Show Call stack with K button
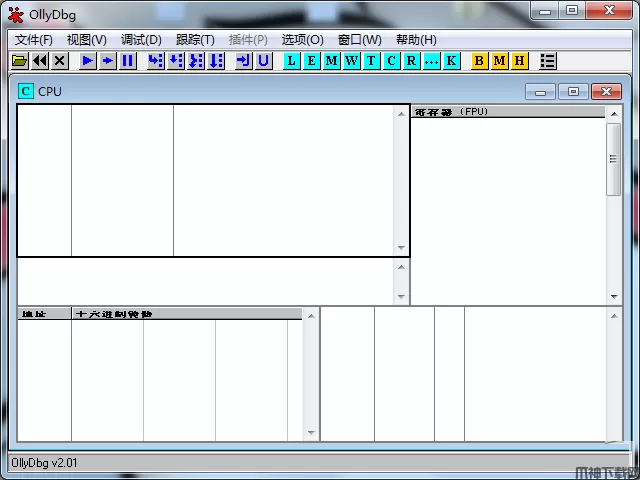 pyautogui.click(x=452, y=61)
